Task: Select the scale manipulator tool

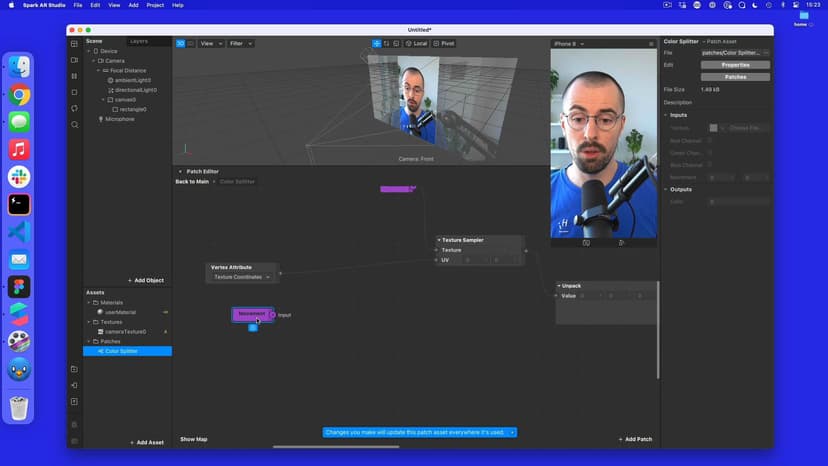Action: point(396,43)
